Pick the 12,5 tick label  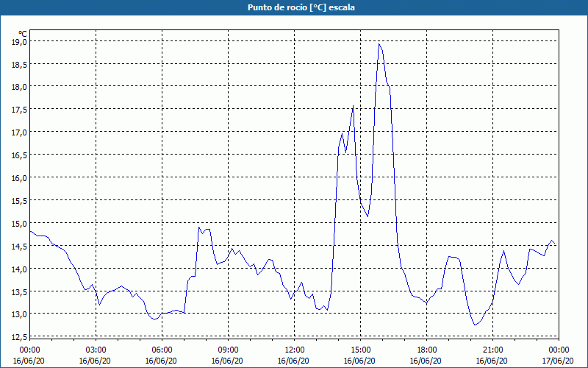20,336
